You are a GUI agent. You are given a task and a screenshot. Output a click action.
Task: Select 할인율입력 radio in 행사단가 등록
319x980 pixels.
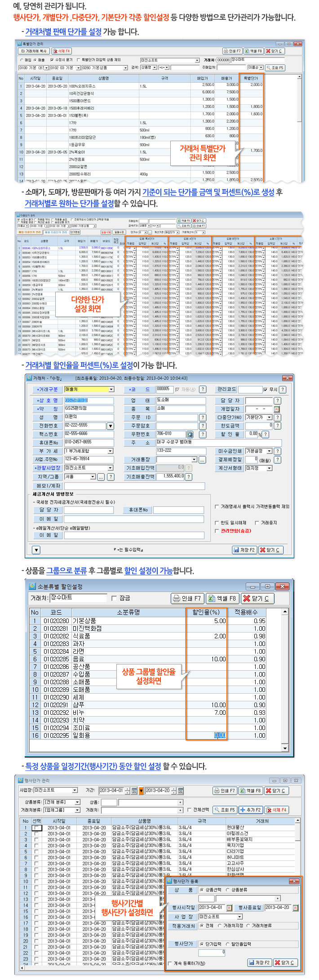pos(227,944)
